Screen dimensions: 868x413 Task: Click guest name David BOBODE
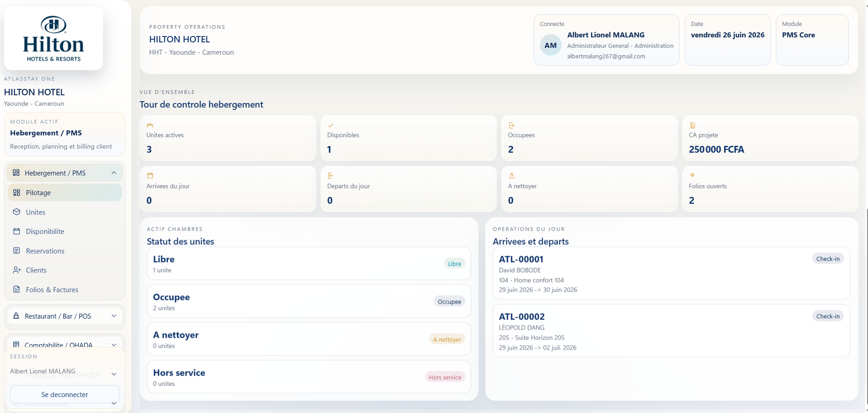point(520,270)
